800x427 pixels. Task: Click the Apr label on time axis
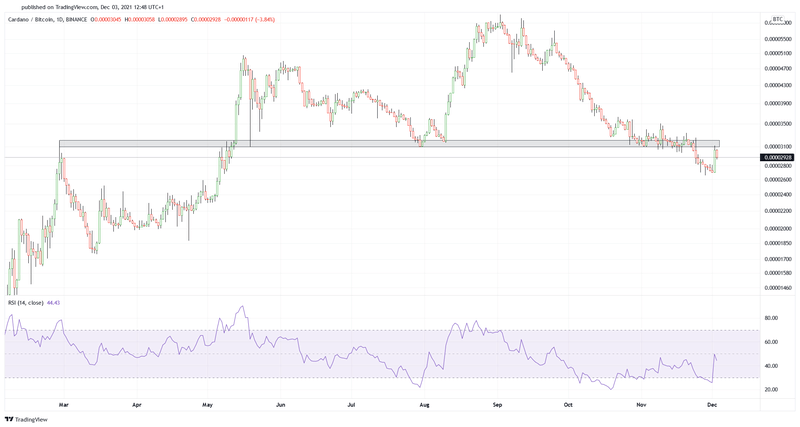click(137, 405)
